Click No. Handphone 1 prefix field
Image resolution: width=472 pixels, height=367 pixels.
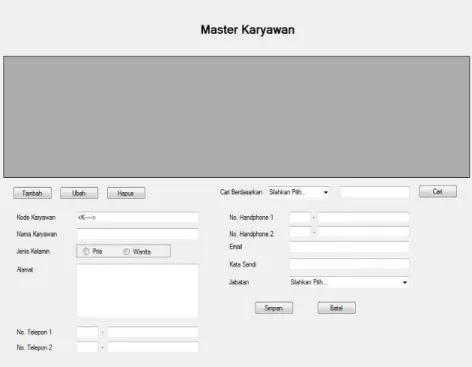[x=300, y=218]
